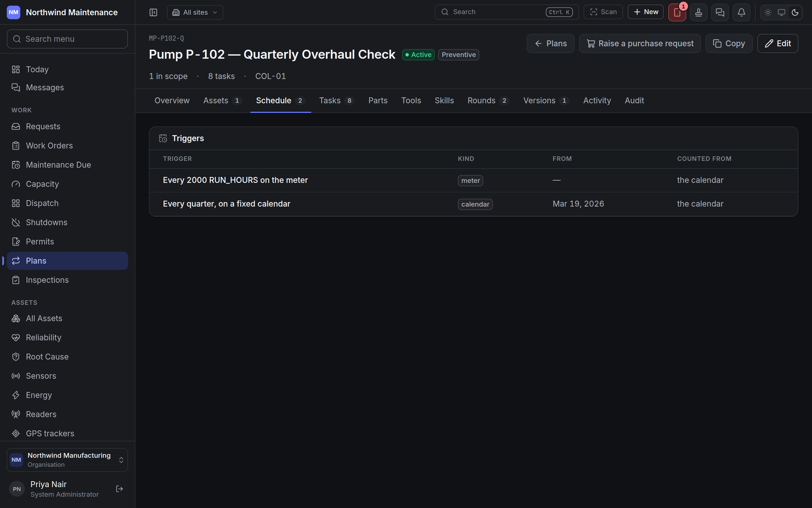The image size is (812, 508).
Task: Open the Skills tab
Action: [x=444, y=100]
